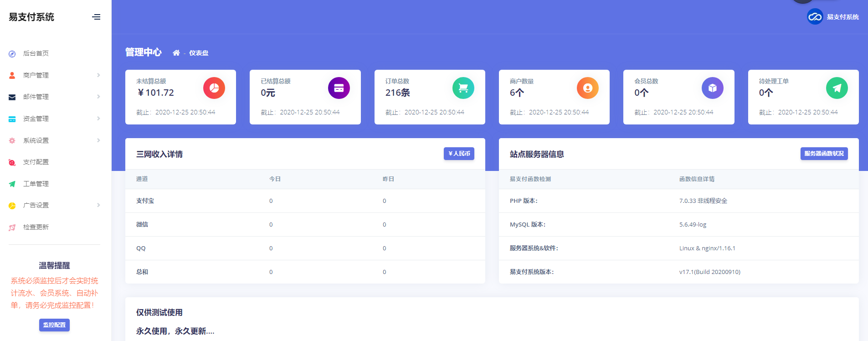The width and height of the screenshot is (868, 341).
Task: Open 后台首页 in the sidebar
Action: click(x=36, y=53)
